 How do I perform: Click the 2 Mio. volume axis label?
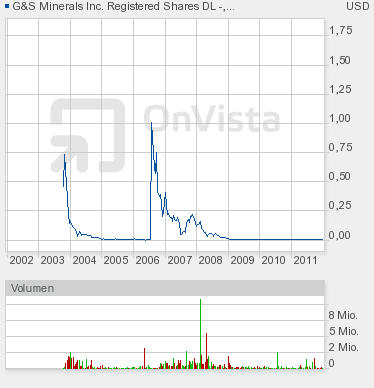(344, 347)
